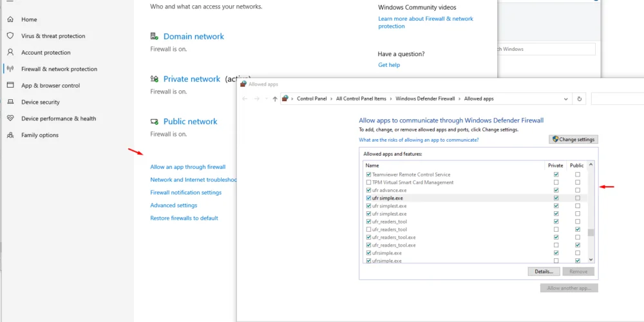Open the Family options icon
Viewport: 644px width, 322px height.
click(11, 135)
